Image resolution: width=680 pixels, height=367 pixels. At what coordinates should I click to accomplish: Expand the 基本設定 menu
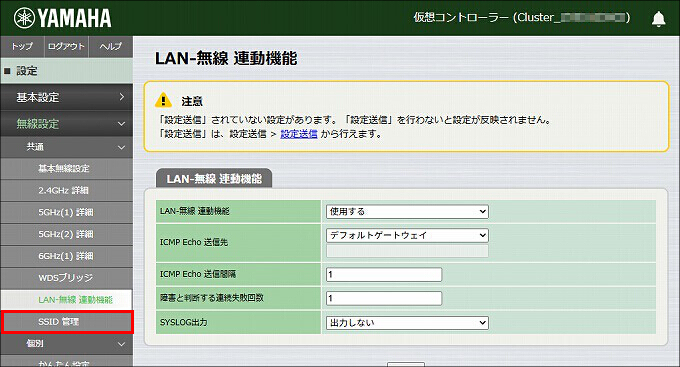tap(66, 97)
